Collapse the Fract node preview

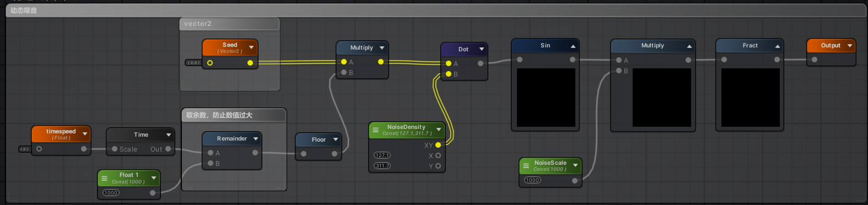(778, 46)
